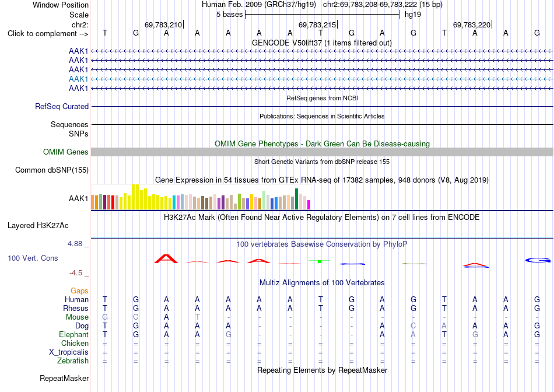This screenshot has height=392, width=554.
Task: Click the "5 bases" scale bar text
Action: [230, 15]
